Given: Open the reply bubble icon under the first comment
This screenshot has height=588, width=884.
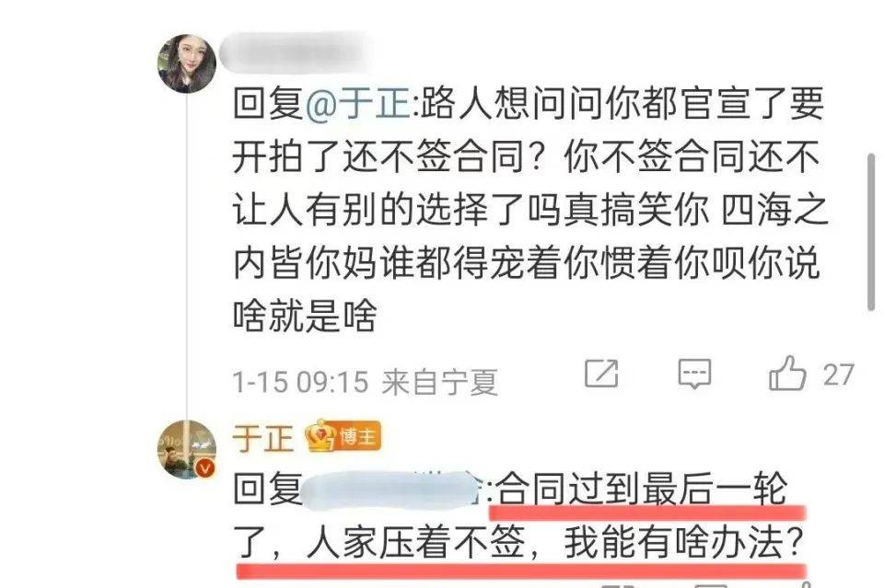Looking at the screenshot, I should [694, 374].
